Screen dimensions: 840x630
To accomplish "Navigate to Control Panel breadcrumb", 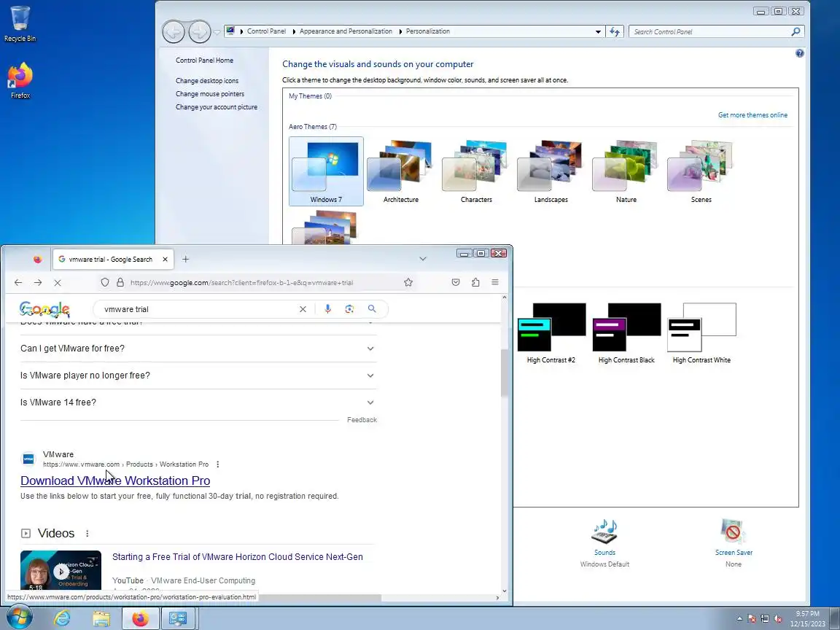I will (x=266, y=31).
